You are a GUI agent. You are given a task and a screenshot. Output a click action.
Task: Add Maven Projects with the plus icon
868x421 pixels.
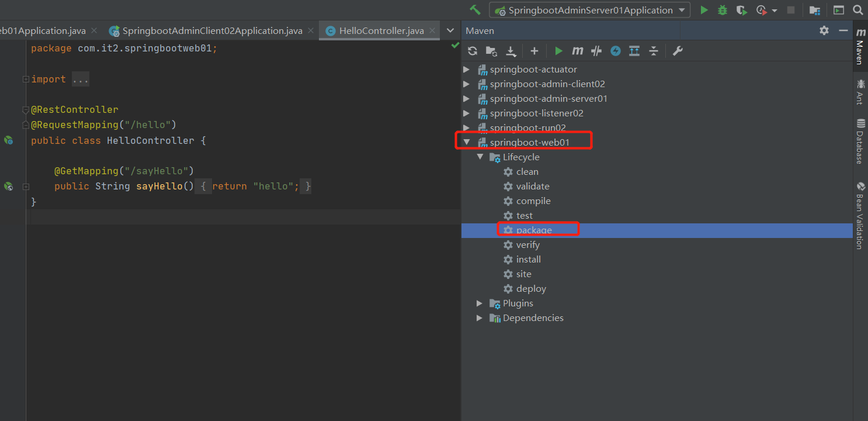[534, 51]
